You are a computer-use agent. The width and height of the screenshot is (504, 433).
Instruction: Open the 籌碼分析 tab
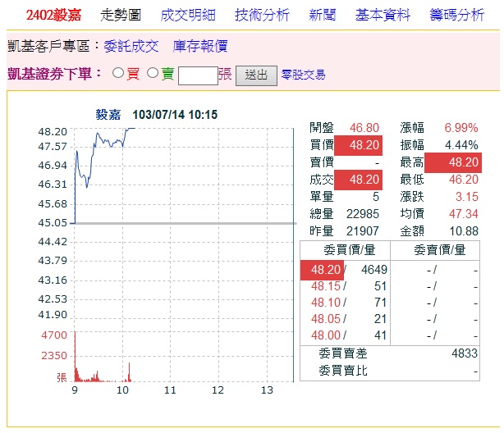pyautogui.click(x=456, y=15)
